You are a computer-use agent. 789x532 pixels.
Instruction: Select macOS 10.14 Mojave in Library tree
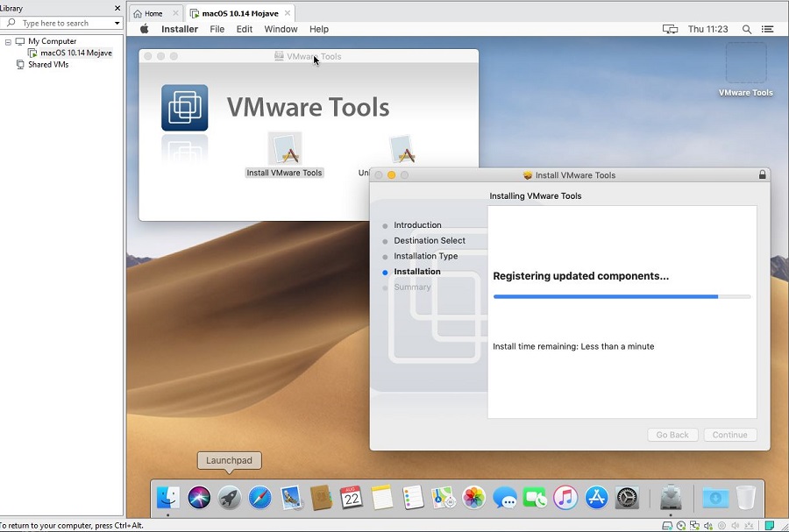pos(76,53)
